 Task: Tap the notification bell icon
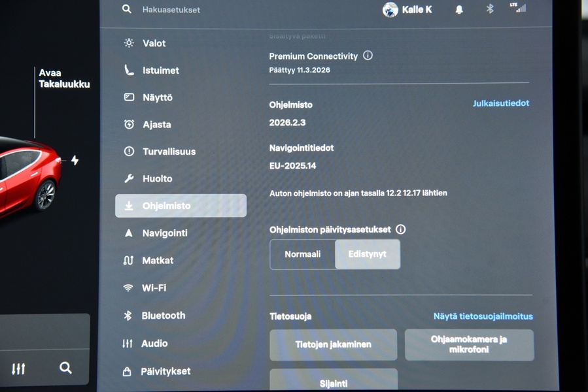459,10
